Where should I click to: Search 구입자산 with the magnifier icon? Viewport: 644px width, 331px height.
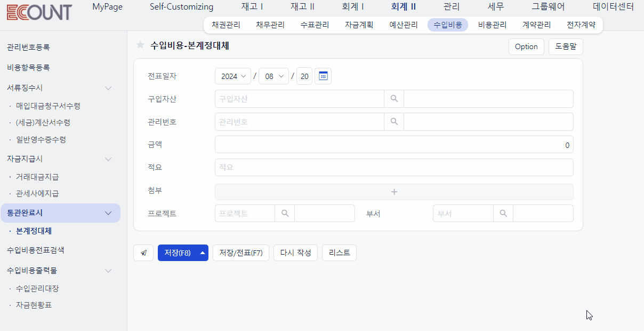click(x=394, y=99)
